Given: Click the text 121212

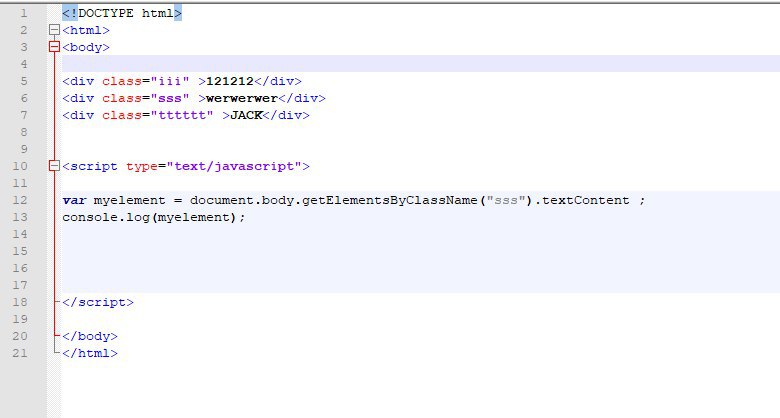Looking at the screenshot, I should (230, 81).
